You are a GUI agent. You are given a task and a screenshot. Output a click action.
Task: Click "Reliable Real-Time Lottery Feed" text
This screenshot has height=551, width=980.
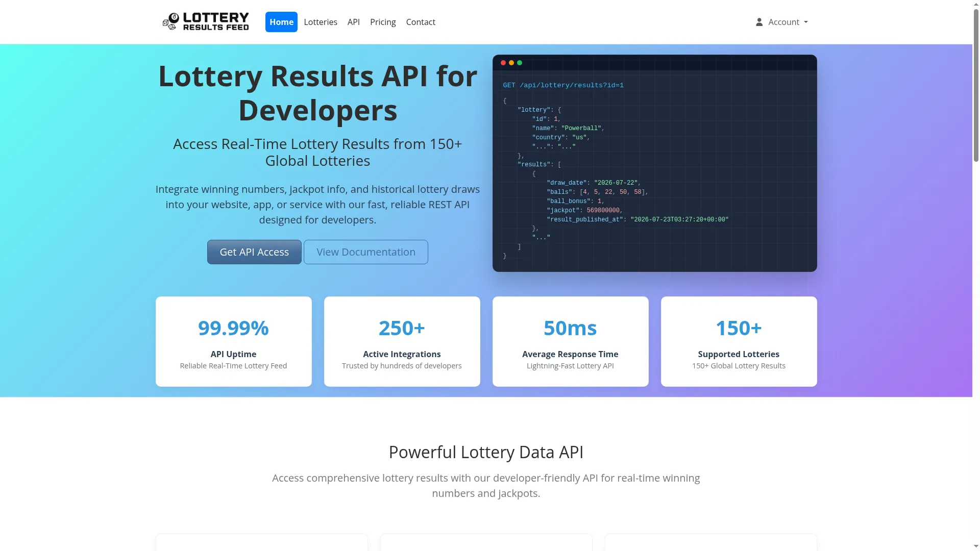point(233,366)
